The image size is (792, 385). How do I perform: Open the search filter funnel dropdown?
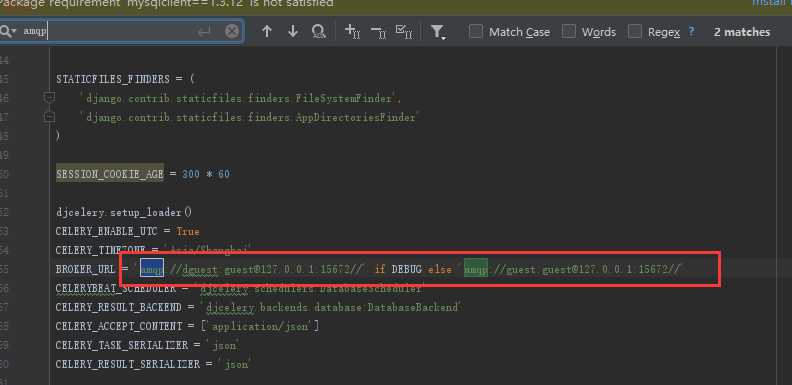pos(438,32)
